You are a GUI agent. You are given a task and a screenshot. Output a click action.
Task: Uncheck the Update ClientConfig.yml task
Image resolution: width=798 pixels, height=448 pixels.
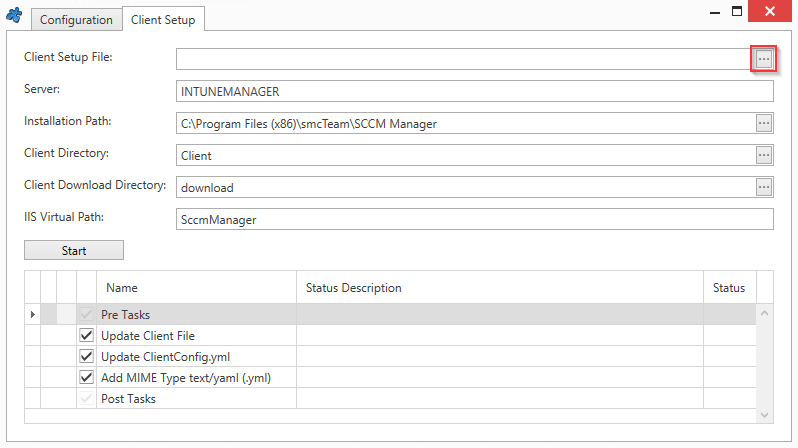86,357
